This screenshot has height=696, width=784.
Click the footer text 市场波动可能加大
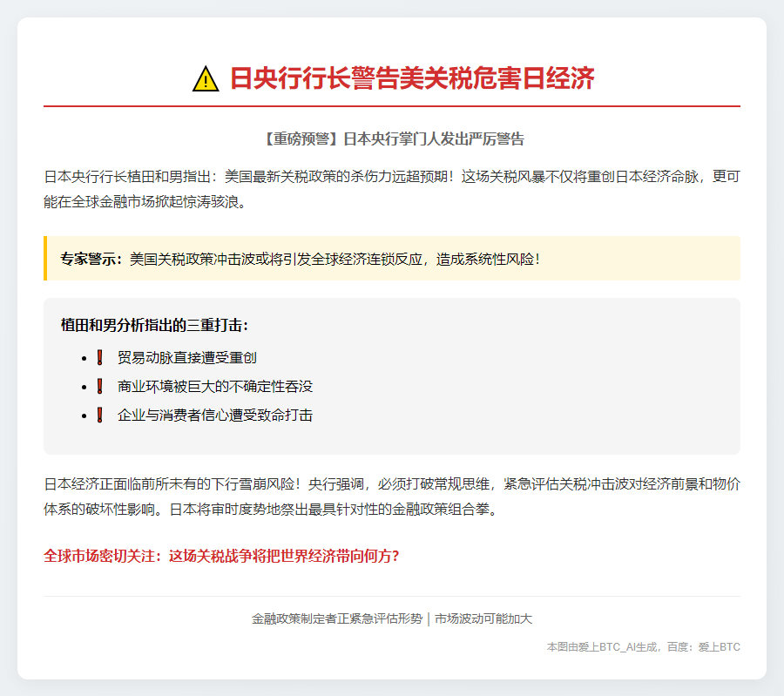483,619
